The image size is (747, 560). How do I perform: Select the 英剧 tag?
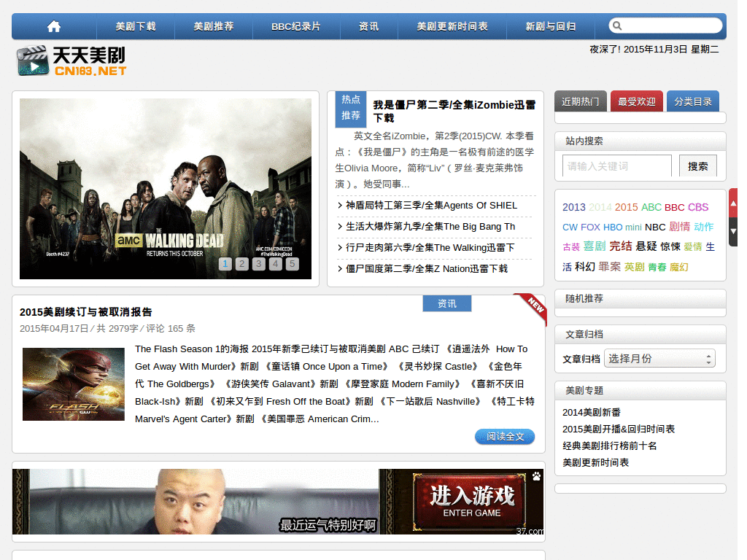634,267
